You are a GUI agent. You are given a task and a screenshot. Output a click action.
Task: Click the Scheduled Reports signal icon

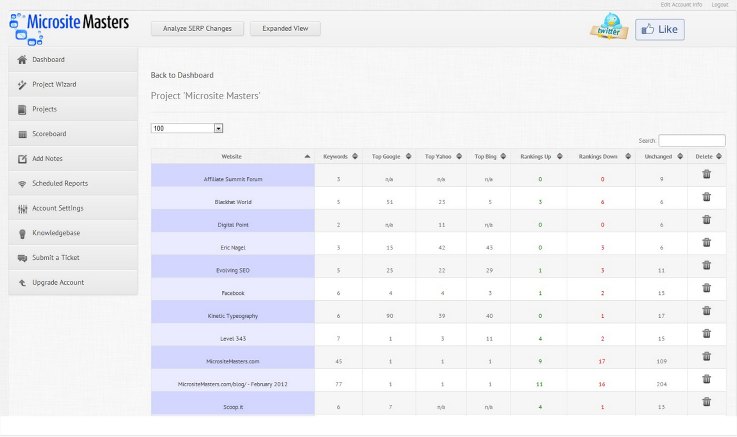22,184
